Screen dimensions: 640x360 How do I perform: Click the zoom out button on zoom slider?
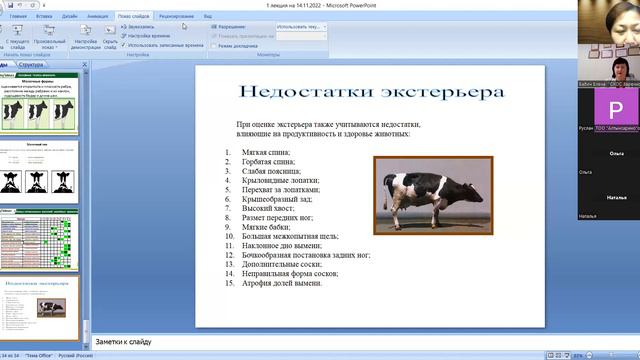click(x=589, y=356)
